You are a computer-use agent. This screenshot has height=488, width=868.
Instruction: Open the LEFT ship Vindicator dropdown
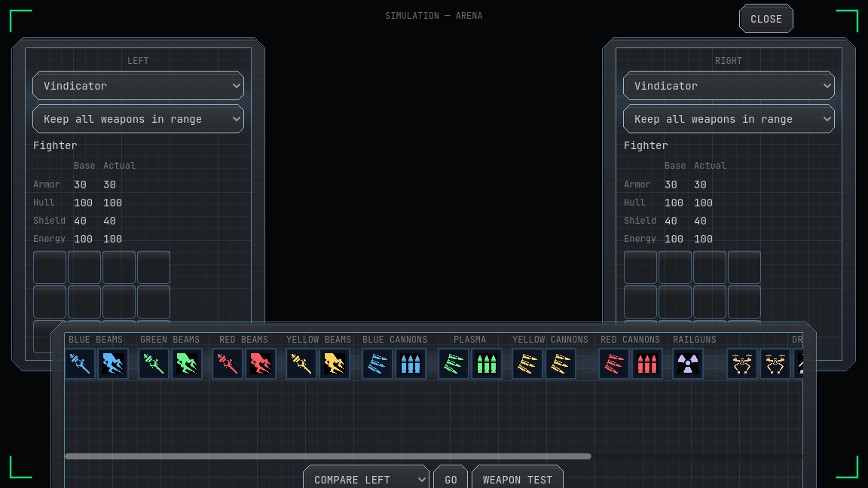point(139,86)
